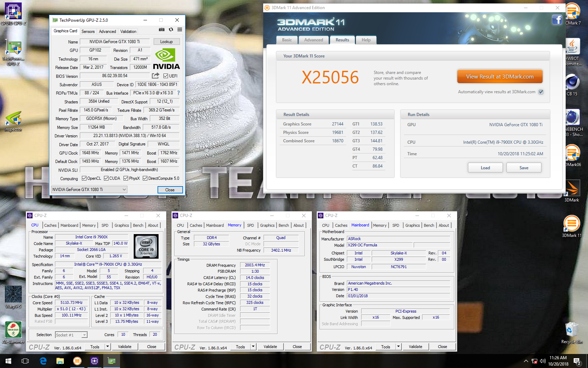
Task: Open the Validation tab in GPU-Z
Action: click(128, 31)
